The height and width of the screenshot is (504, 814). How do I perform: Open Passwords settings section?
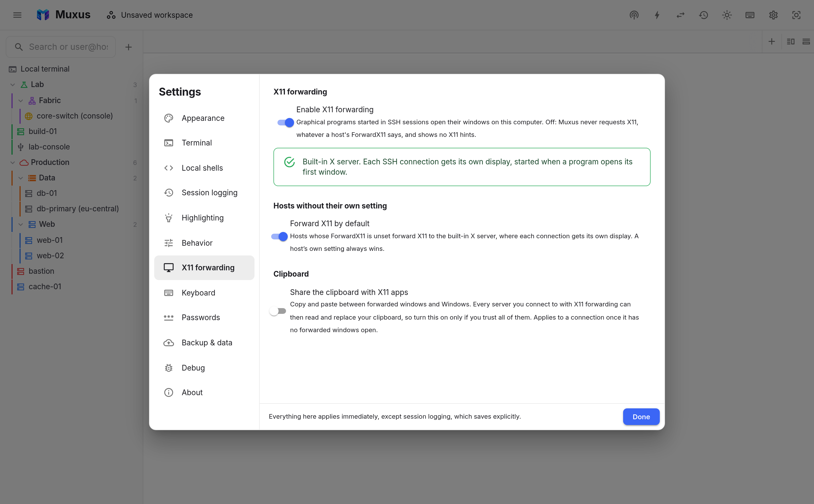pos(204,317)
